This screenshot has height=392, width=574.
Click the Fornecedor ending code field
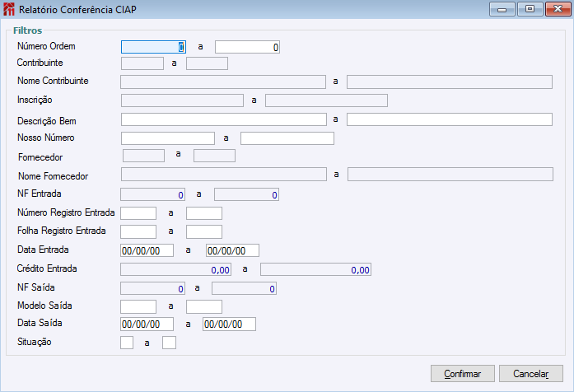[x=214, y=156]
